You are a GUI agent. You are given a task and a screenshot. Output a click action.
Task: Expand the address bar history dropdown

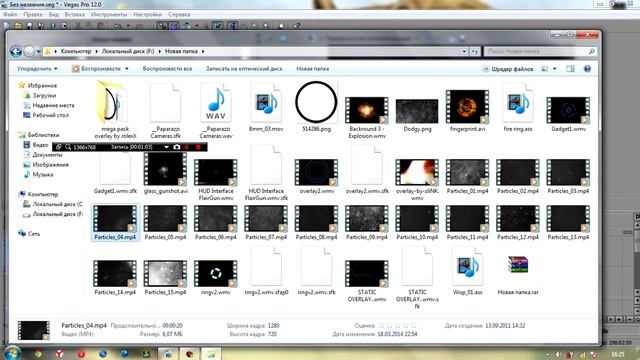[x=464, y=51]
